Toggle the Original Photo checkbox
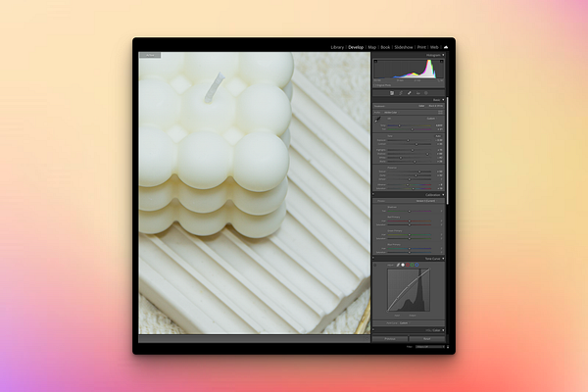Viewport: 588px width, 392px height. [374, 85]
